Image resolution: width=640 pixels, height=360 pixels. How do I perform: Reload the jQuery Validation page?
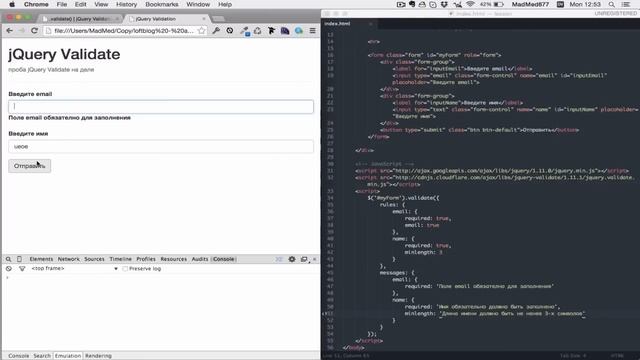[34, 31]
